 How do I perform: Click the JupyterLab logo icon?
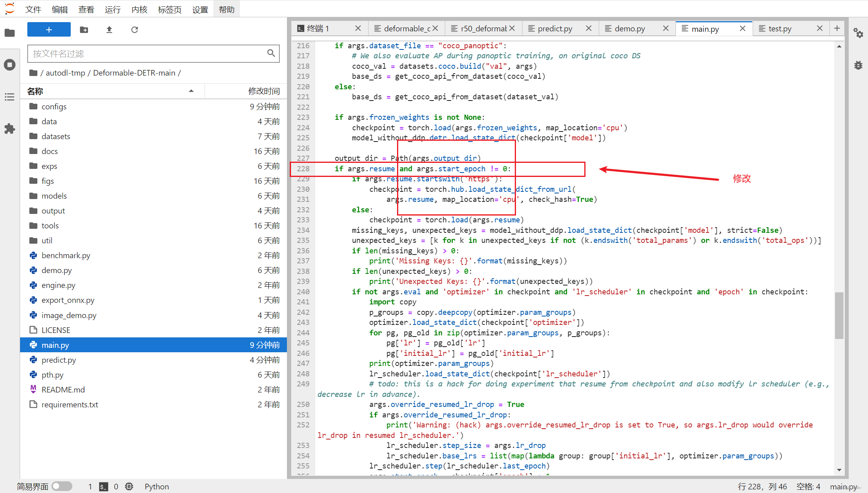[10, 9]
